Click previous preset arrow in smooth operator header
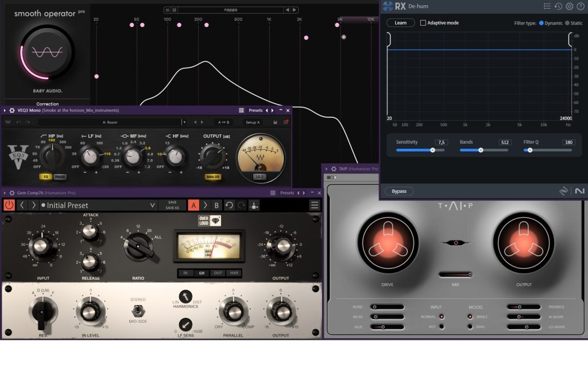This screenshot has width=588, height=379. [x=288, y=10]
